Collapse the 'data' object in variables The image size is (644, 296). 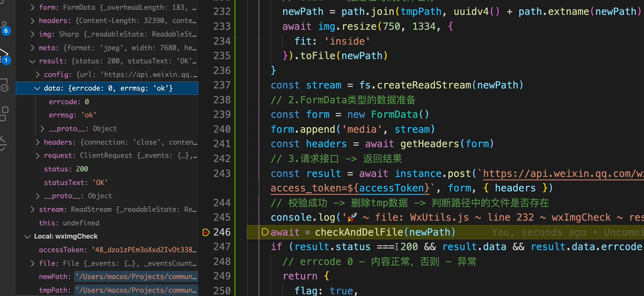(x=37, y=88)
